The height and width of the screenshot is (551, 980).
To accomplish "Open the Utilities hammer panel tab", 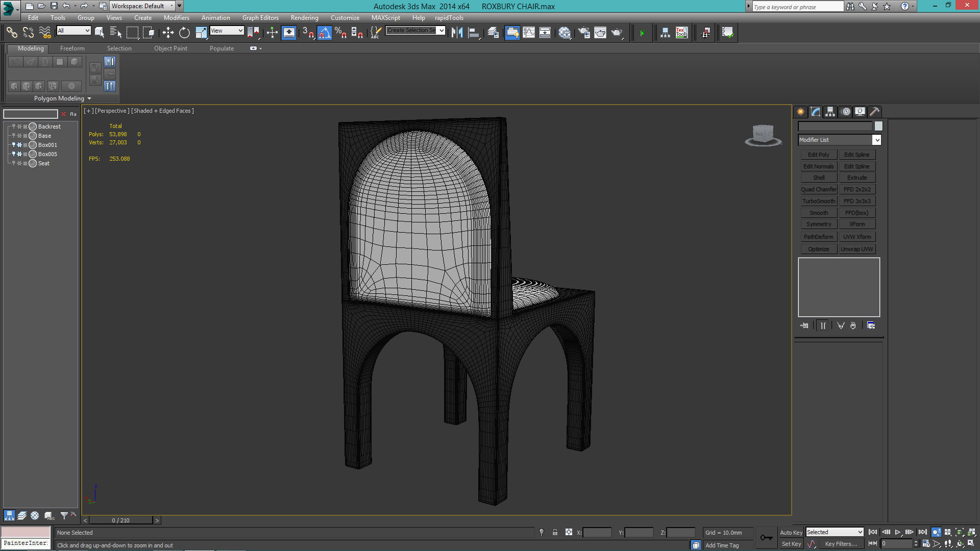I will (875, 112).
